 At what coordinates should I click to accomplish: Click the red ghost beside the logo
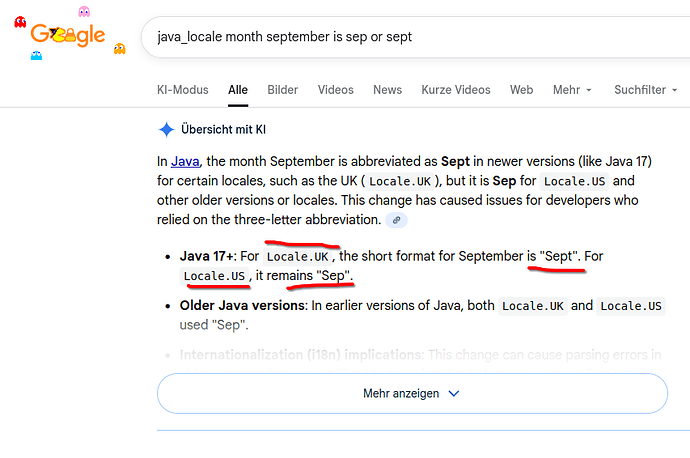tap(21, 23)
